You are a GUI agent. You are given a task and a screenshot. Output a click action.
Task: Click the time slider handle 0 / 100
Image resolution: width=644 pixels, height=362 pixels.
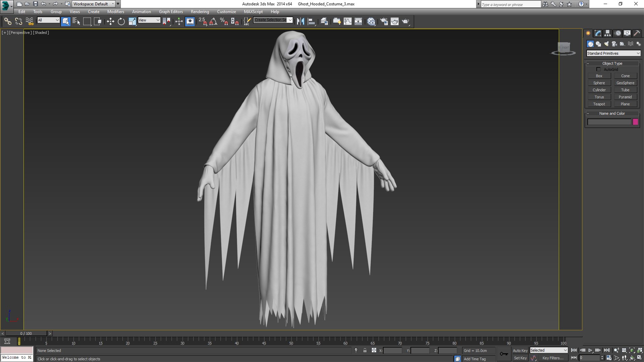coord(26,334)
